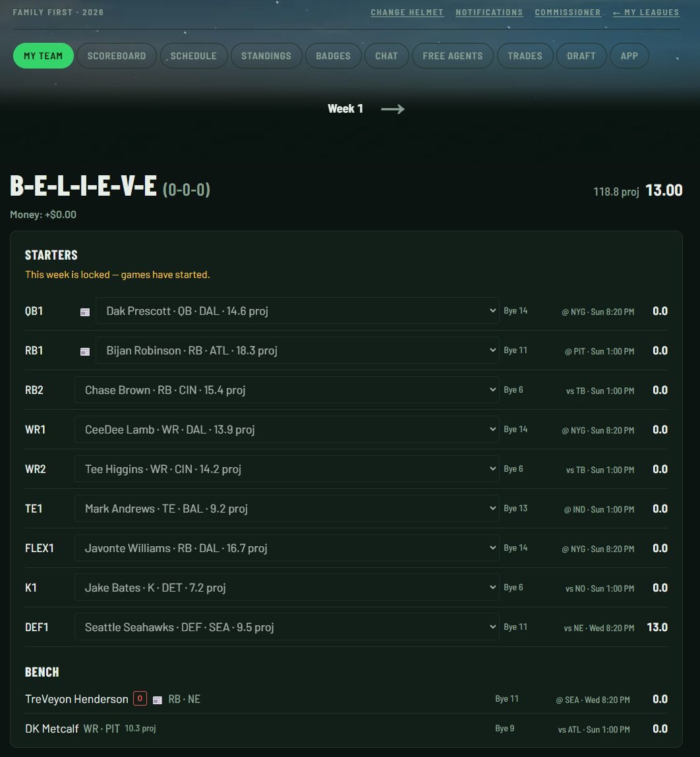Go to the Schedule tab
The image size is (700, 757).
point(194,56)
